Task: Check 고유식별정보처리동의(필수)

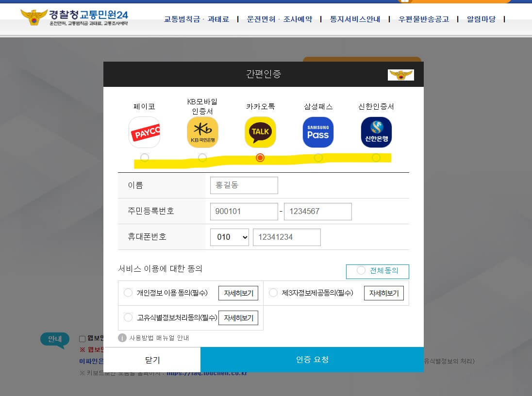Action: pos(128,317)
